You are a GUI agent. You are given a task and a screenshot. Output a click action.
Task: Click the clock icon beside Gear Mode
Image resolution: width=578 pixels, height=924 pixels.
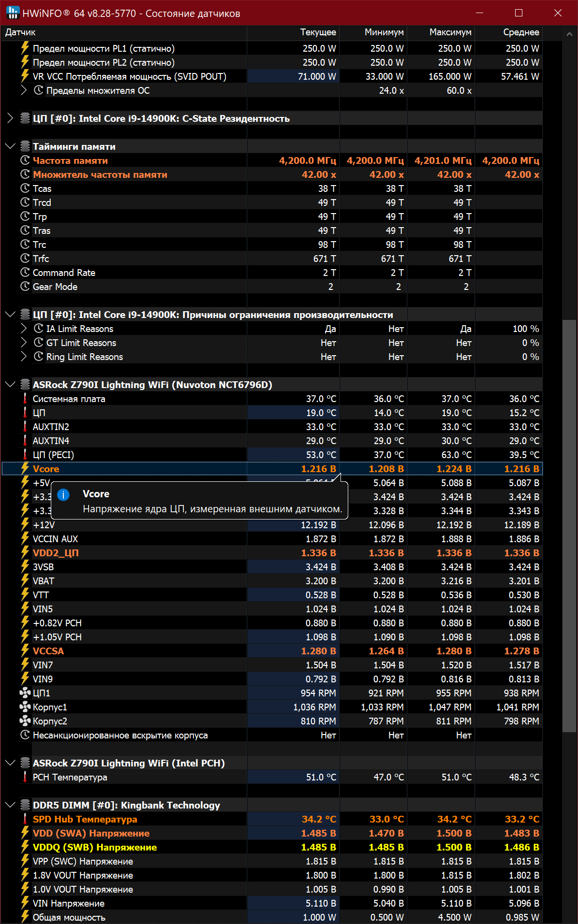(x=25, y=287)
